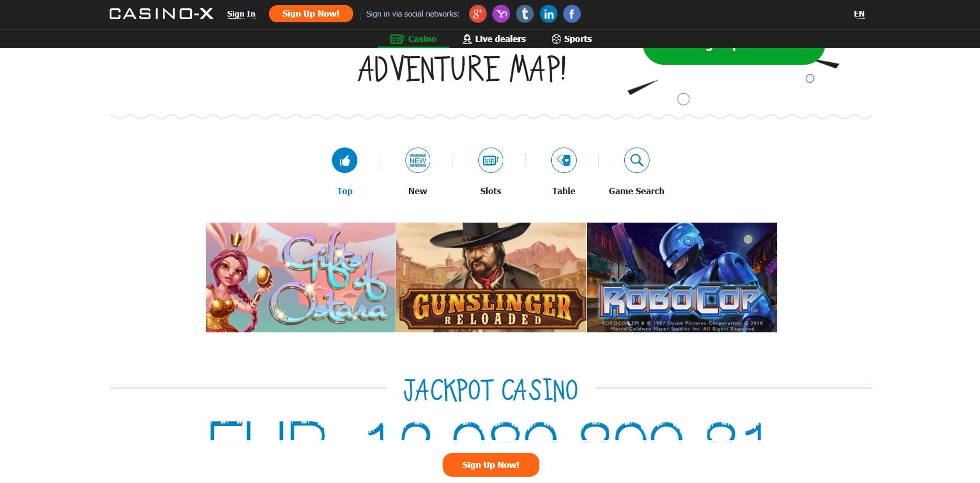Image resolution: width=980 pixels, height=483 pixels.
Task: Select the Table games card icon
Action: coord(564,160)
